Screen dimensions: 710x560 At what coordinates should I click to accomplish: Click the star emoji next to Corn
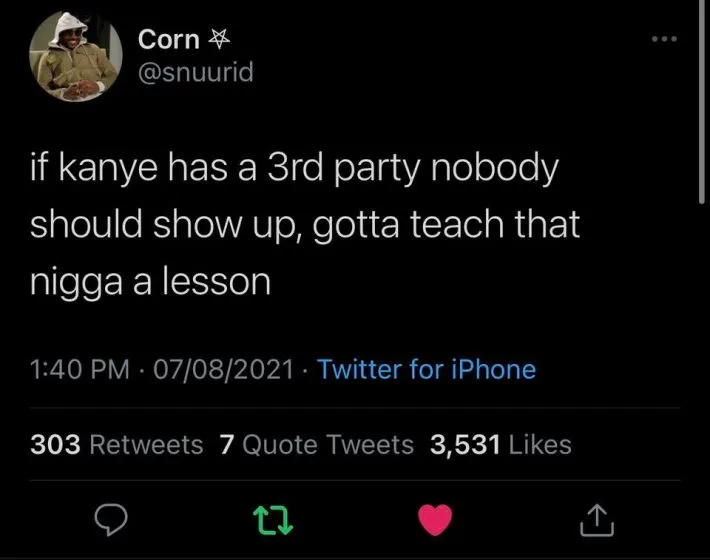tap(219, 39)
